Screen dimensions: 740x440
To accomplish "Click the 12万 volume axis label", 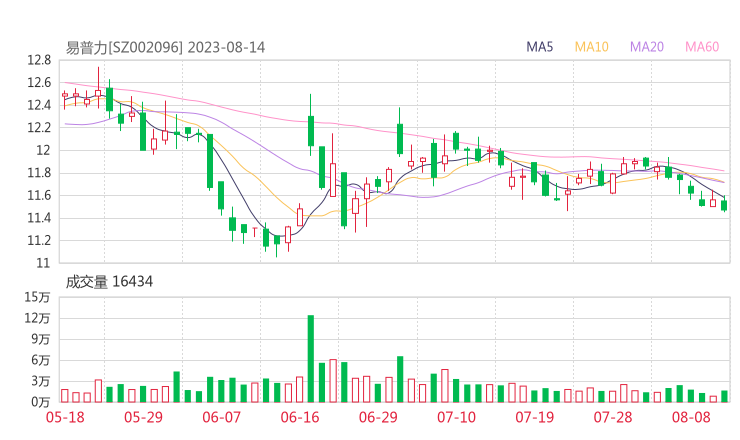I will (x=37, y=318).
